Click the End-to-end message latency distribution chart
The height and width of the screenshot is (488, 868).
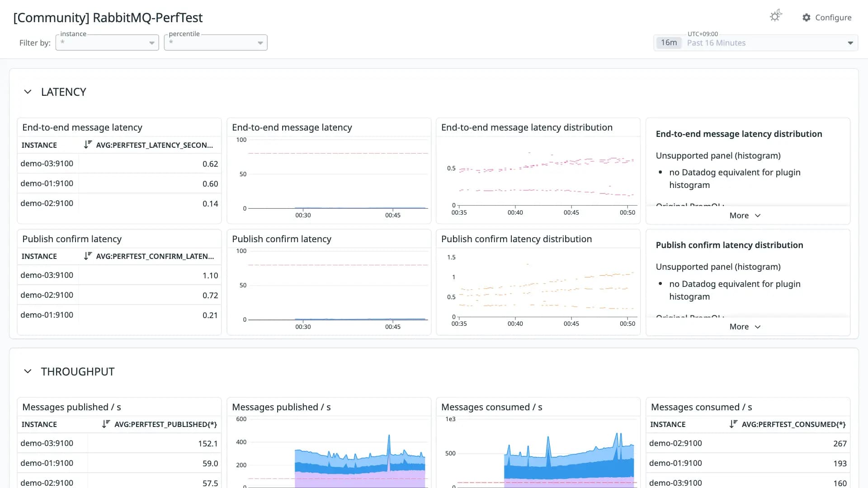tap(538, 178)
